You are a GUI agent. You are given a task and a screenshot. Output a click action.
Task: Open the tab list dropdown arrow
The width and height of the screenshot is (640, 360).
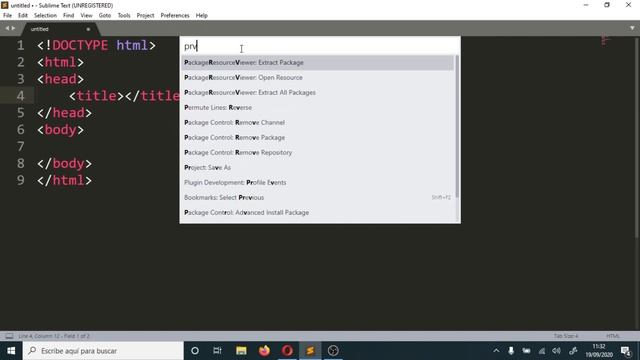pyautogui.click(x=632, y=28)
